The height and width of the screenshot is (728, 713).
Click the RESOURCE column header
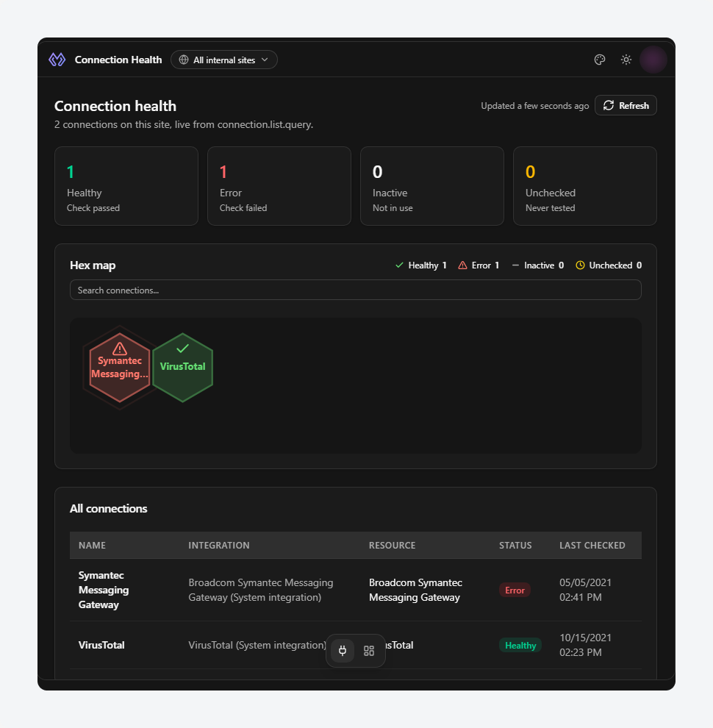pos(393,545)
